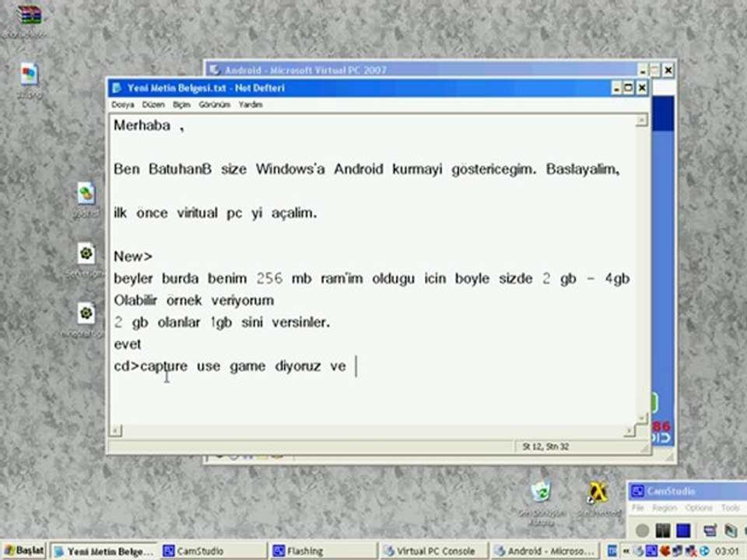This screenshot has height=560, width=747.
Task: Select the Windows flag file desktop icon
Action: point(29,75)
